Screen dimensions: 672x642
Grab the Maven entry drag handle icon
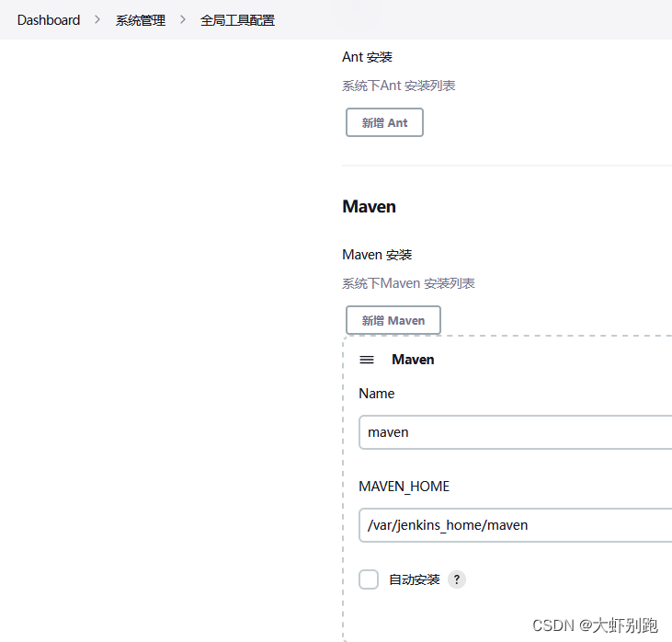click(367, 360)
